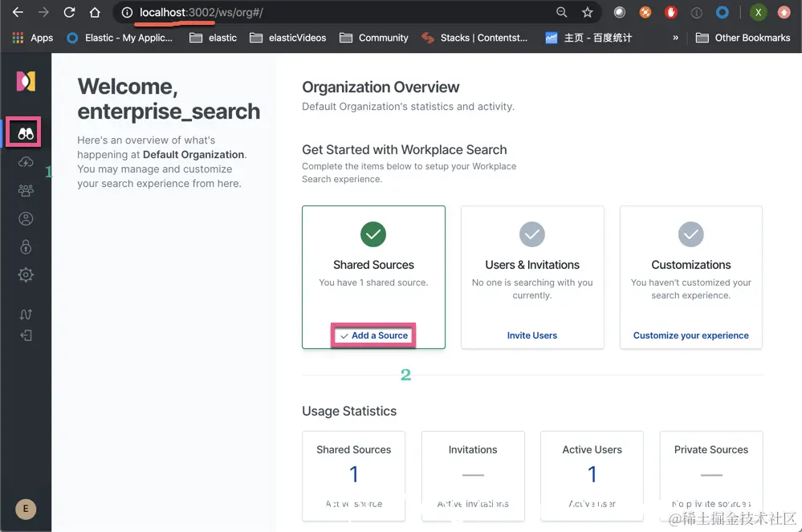The image size is (802, 532).
Task: Open Stacks | Contentst... bookmark
Action: (x=474, y=38)
